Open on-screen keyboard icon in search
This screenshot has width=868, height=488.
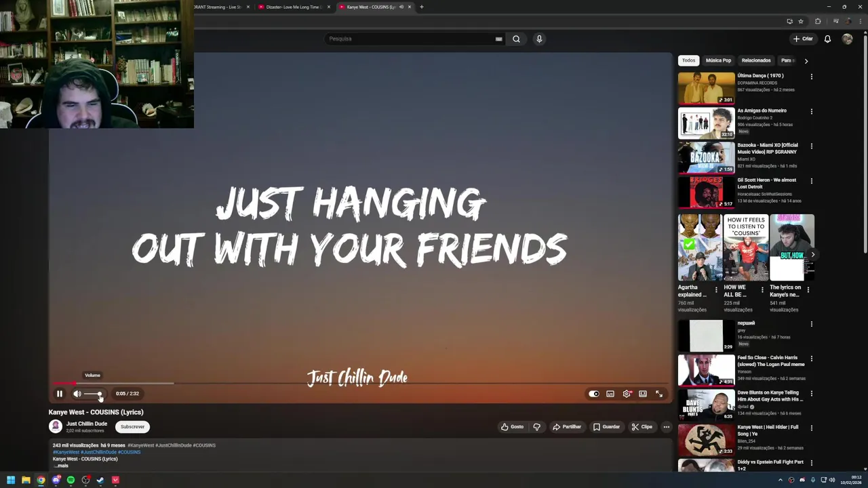click(498, 39)
